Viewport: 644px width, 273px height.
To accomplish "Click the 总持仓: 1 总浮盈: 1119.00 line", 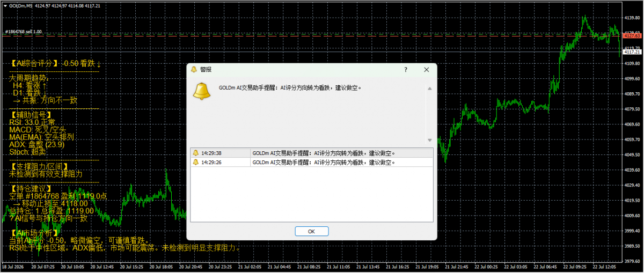I will coord(52,211).
